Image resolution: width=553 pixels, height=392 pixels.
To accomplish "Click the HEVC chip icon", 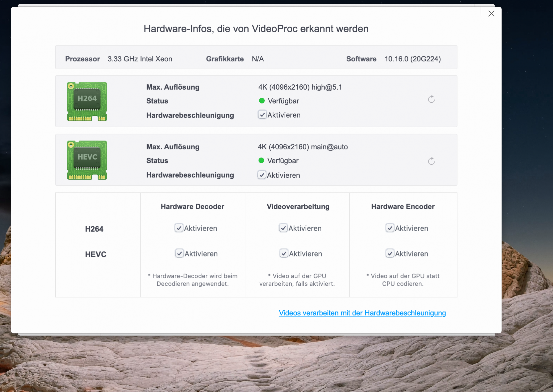I will click(87, 160).
